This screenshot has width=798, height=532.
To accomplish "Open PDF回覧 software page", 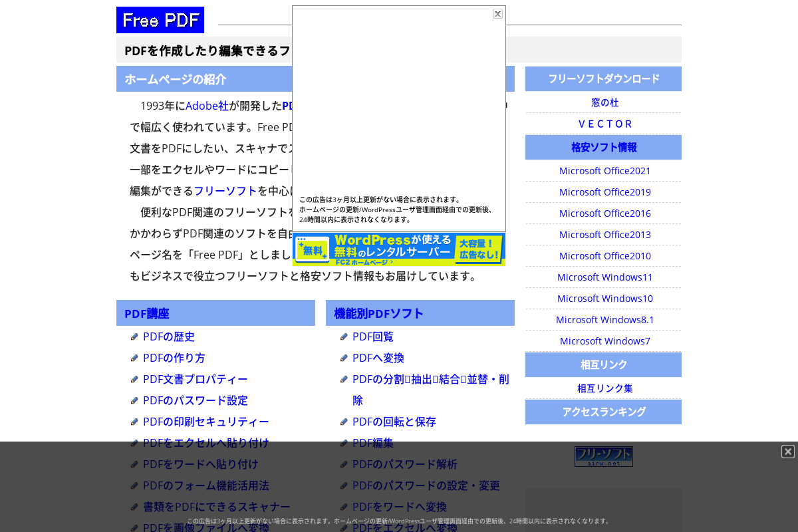I will click(373, 336).
